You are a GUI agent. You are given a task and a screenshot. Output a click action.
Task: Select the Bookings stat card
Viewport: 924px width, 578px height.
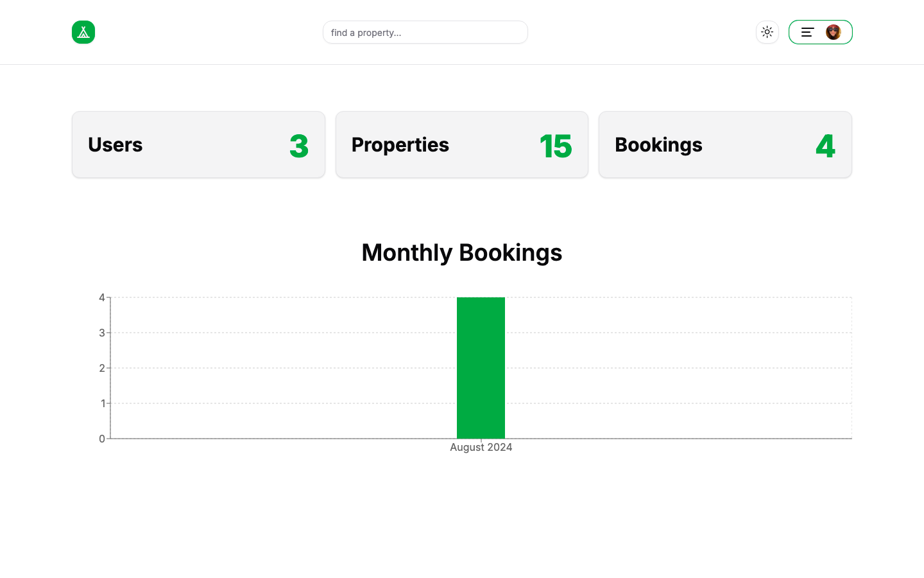pos(725,144)
